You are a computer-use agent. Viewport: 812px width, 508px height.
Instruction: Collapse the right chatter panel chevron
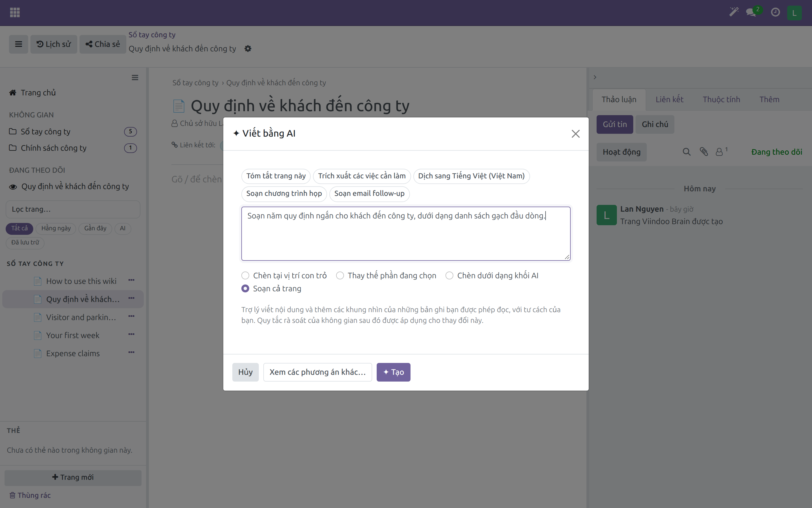[x=595, y=77]
